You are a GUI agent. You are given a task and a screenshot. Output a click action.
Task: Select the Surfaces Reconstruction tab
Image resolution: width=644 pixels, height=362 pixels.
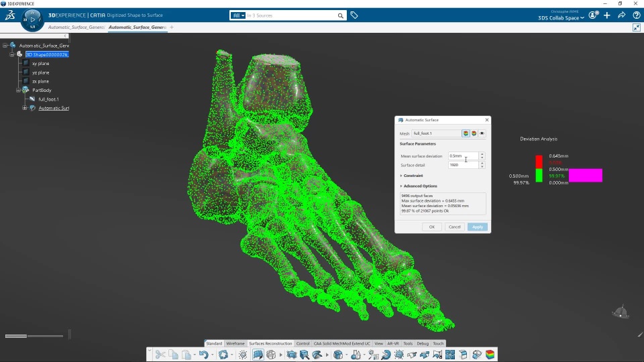pos(270,343)
